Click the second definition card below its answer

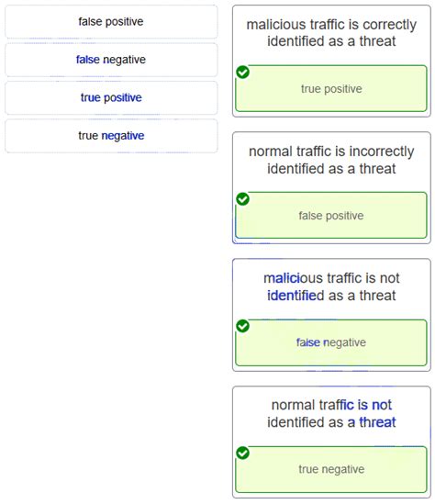coord(331,241)
